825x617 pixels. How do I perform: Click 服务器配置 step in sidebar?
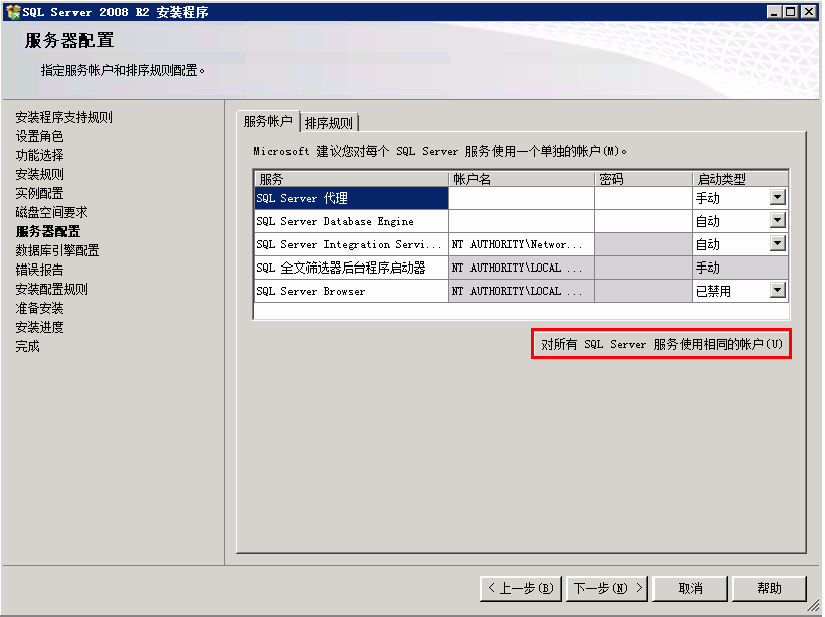(48, 231)
